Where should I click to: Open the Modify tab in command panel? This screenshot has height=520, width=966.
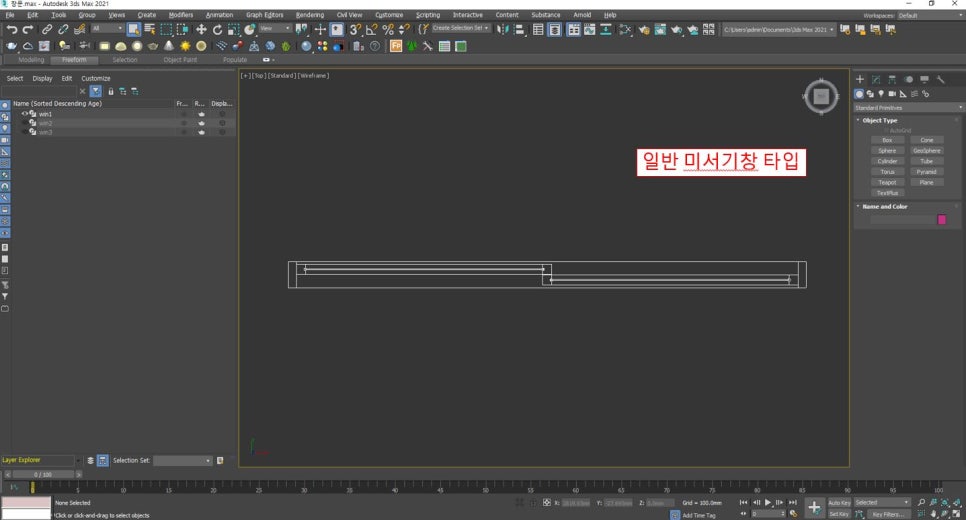pyautogui.click(x=876, y=79)
